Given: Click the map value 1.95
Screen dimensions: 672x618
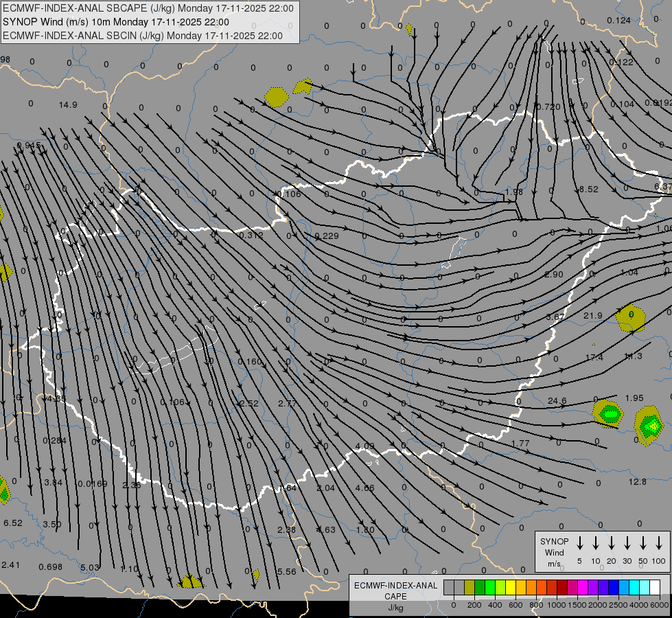Looking at the screenshot, I should [634, 398].
